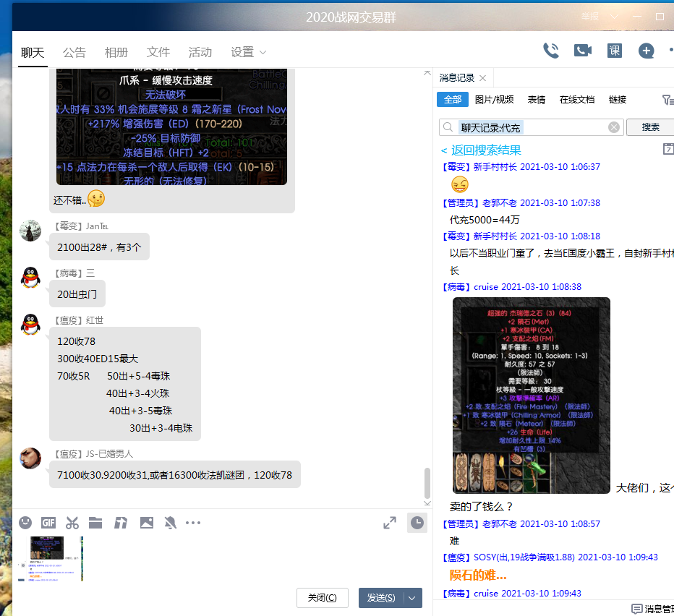The width and height of the screenshot is (674, 616).
Task: Toggle the message history clock button
Action: 417,523
